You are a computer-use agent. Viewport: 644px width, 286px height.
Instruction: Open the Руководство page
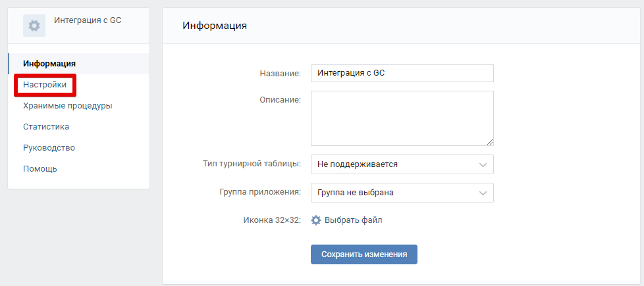tap(49, 148)
